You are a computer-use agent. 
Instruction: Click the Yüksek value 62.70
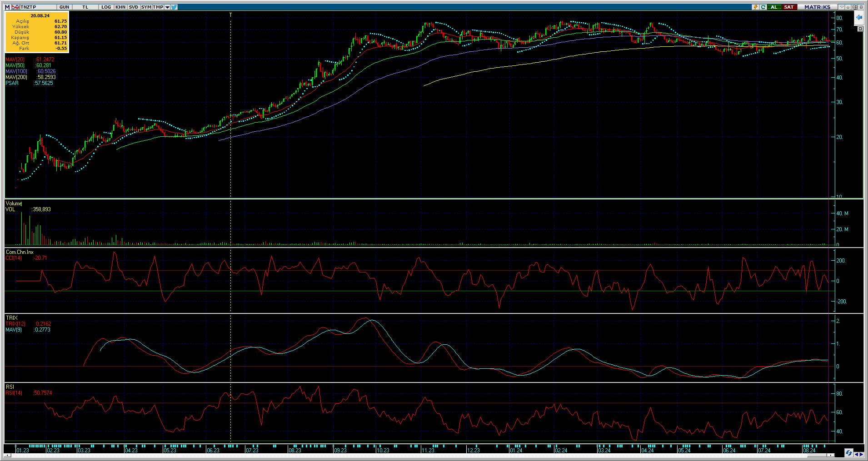pos(60,27)
